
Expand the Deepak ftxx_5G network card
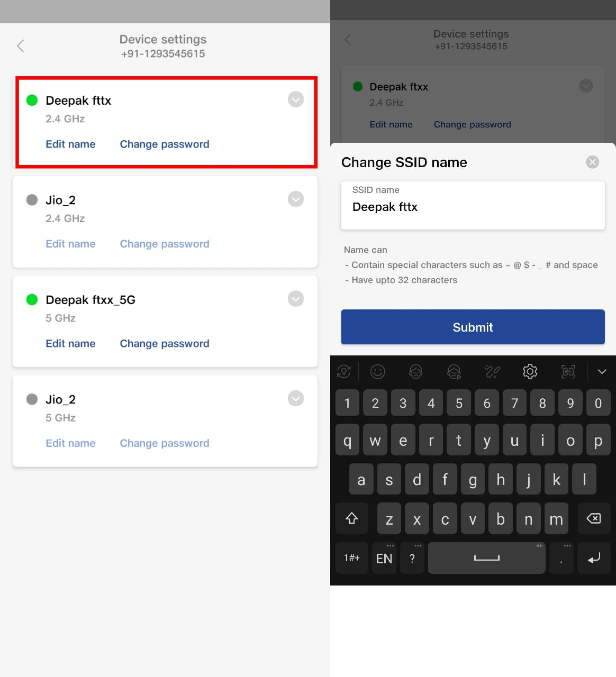[296, 299]
